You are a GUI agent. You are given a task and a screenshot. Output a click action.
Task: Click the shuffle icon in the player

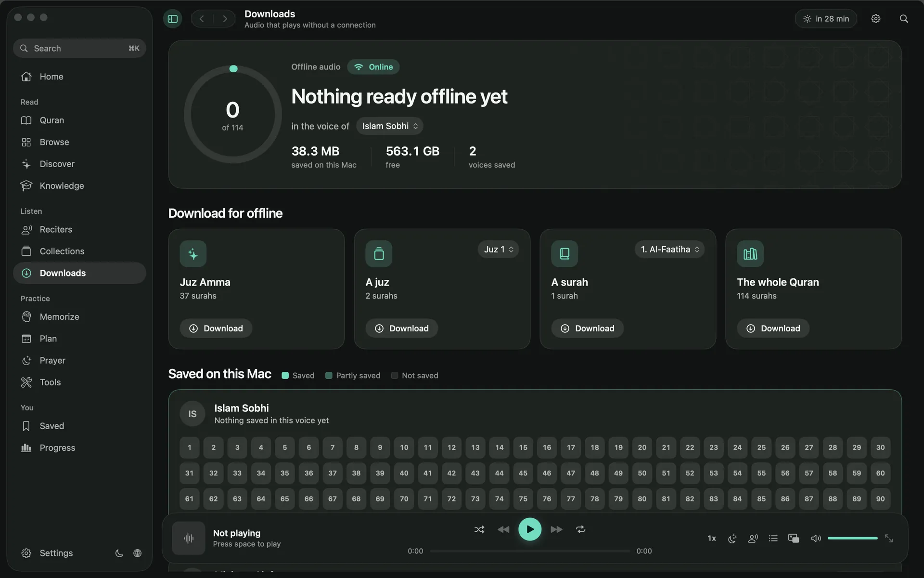click(479, 529)
